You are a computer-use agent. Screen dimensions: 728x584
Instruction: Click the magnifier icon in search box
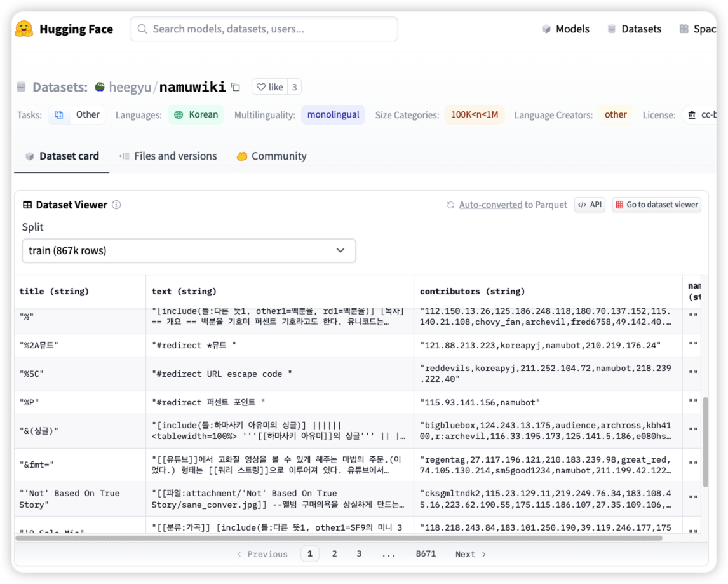click(x=142, y=29)
